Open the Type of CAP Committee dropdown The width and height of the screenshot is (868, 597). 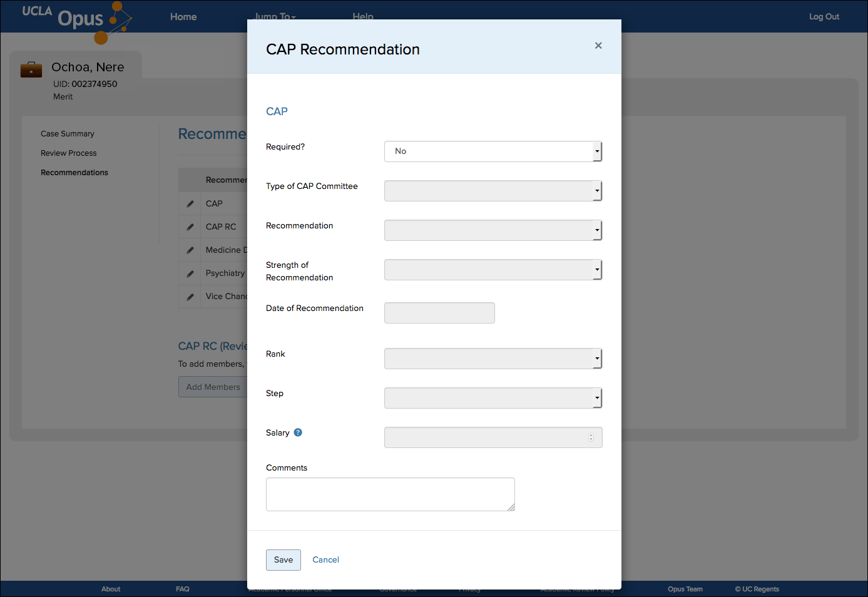point(493,191)
